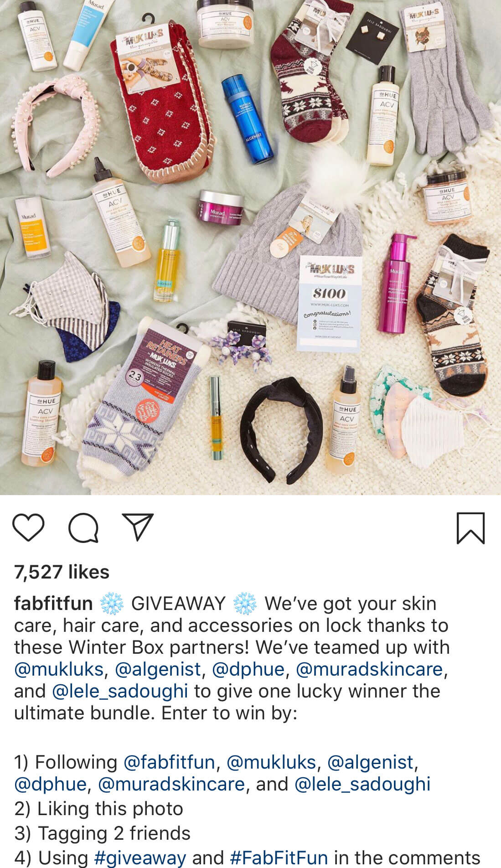Open @algenist mention in step 1
Viewport: 501px width, 868px height.
371,762
